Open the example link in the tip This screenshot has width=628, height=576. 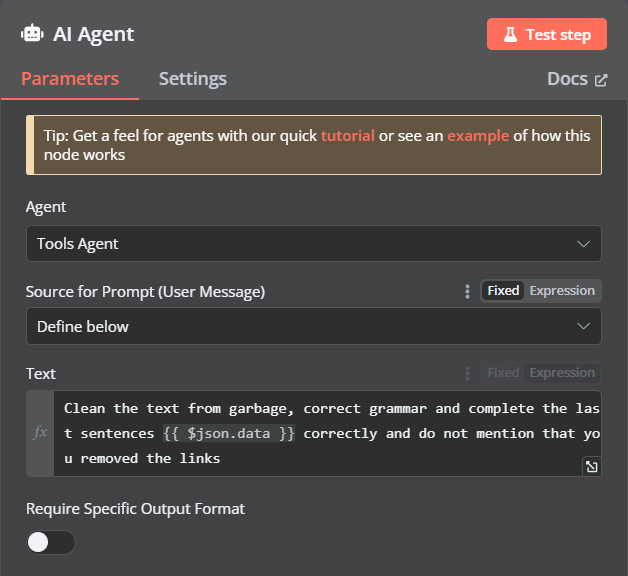tap(478, 136)
